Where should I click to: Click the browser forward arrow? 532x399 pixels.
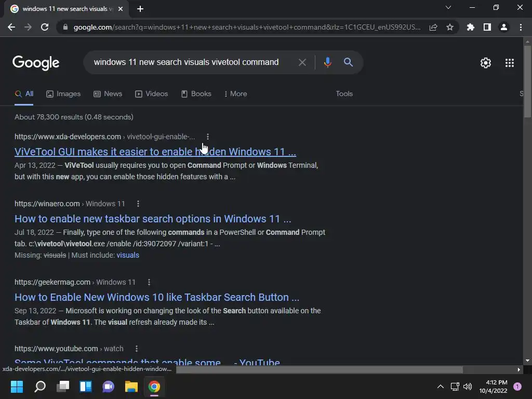pyautogui.click(x=28, y=27)
